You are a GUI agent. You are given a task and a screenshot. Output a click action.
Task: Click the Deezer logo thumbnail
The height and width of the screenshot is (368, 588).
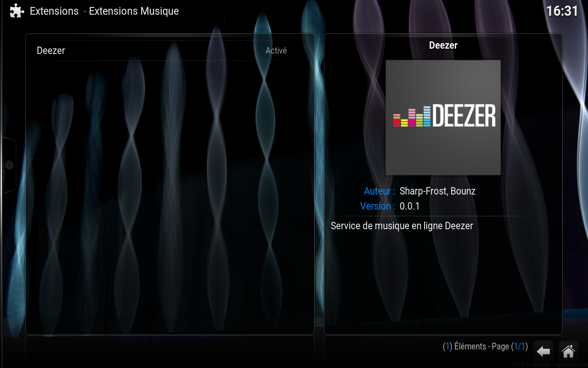(443, 117)
